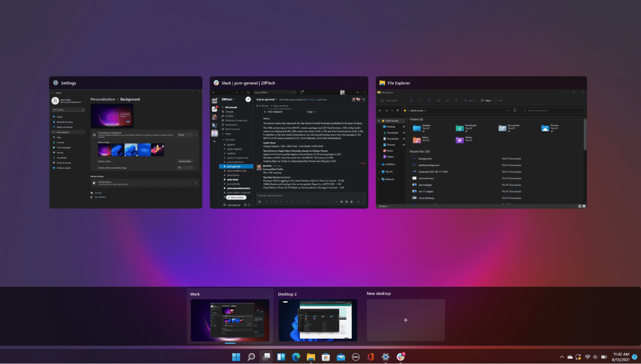
Task: Switch to large thumbnails view in the status bar
Action: (x=584, y=206)
